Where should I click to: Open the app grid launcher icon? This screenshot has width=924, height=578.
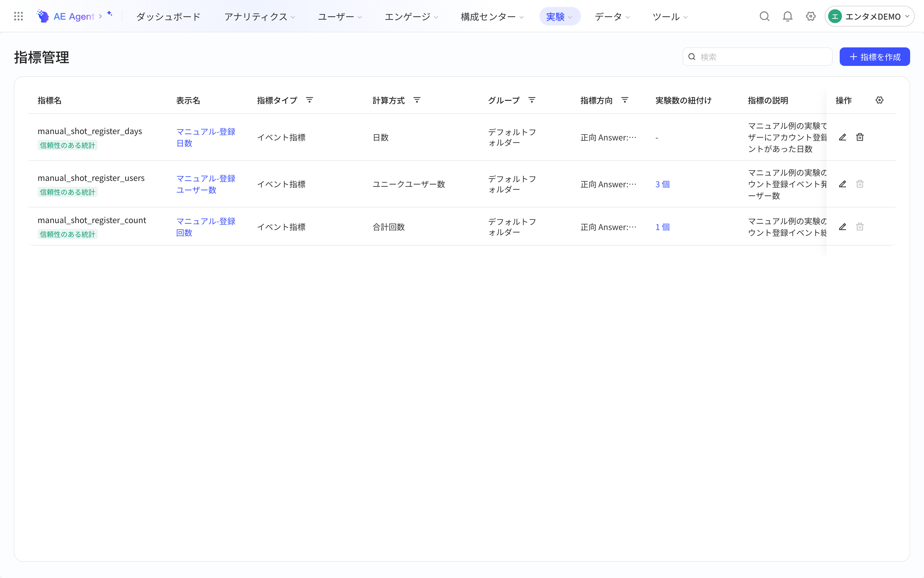[x=18, y=16]
